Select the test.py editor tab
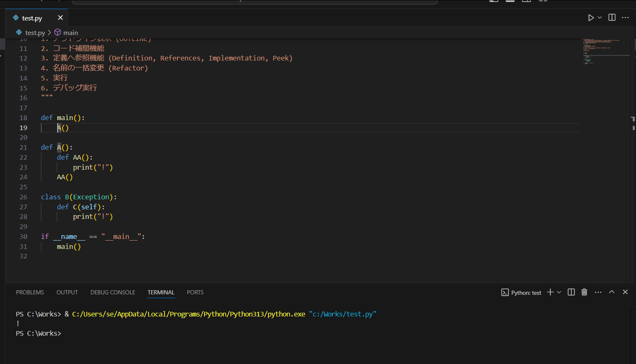The width and height of the screenshot is (636, 364). point(37,18)
